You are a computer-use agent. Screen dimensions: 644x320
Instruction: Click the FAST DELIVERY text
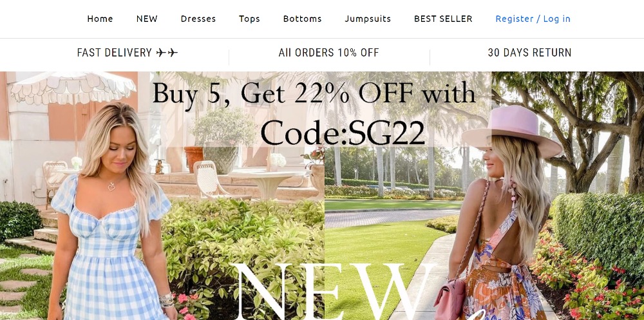(x=115, y=53)
